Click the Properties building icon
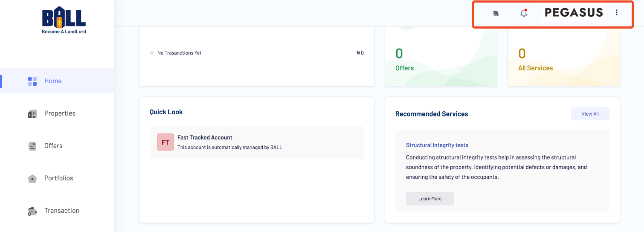Image resolution: width=644 pixels, height=232 pixels. pyautogui.click(x=32, y=114)
